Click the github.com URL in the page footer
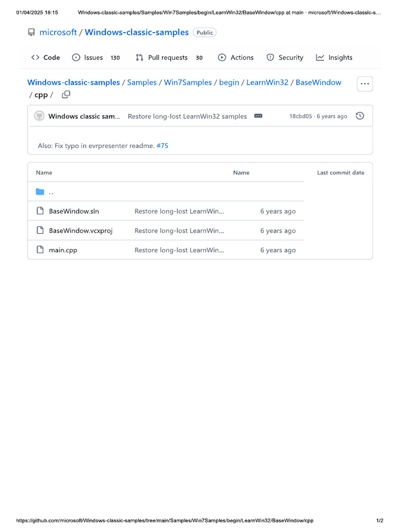The width and height of the screenshot is (399, 532). pyautogui.click(x=165, y=521)
